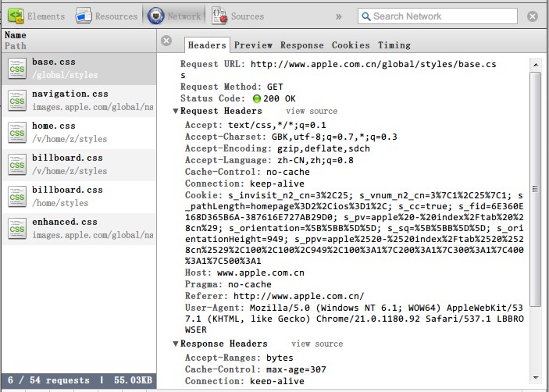Click the Host www.apple.com.cn line

point(244,273)
